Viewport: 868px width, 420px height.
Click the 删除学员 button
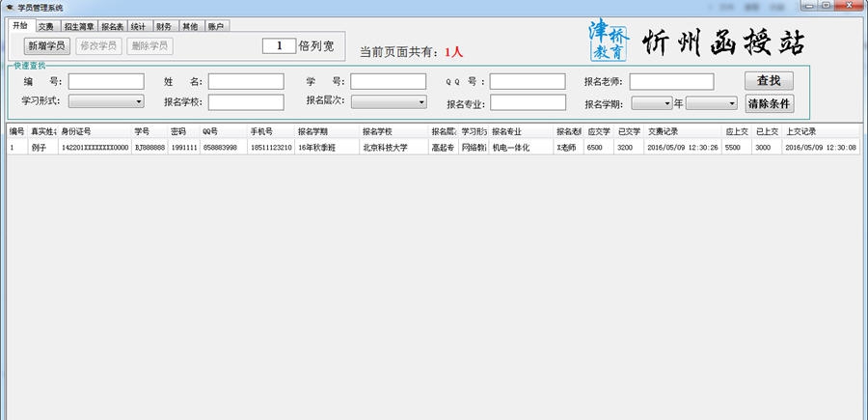pos(149,46)
